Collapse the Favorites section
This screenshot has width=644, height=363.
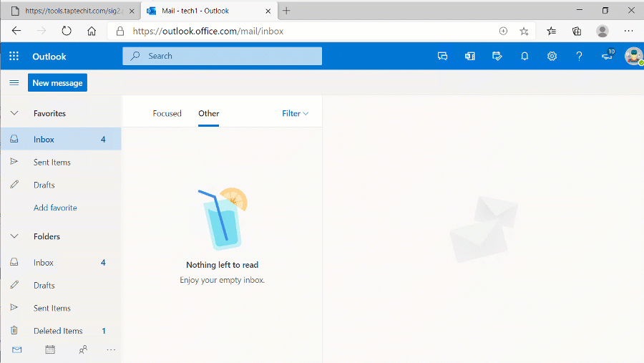click(14, 113)
